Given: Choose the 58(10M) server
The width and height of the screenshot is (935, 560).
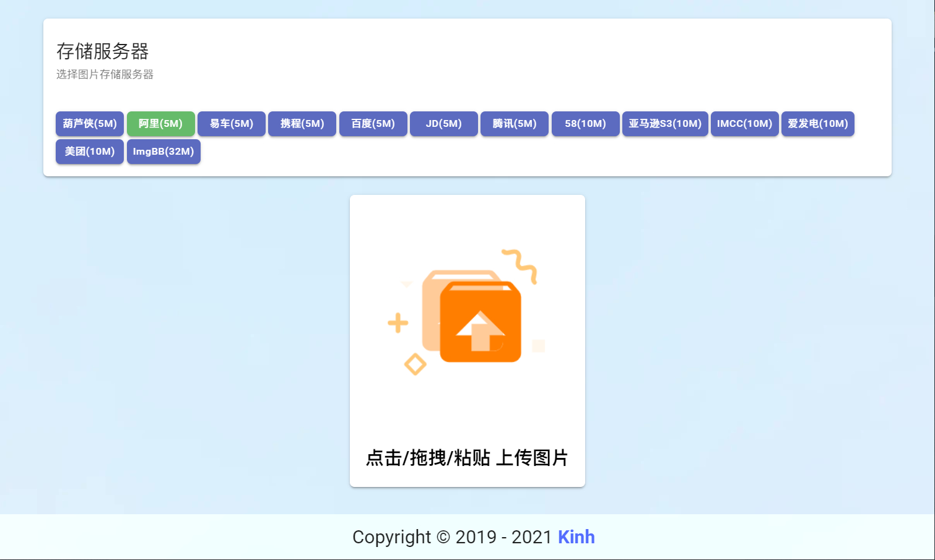Looking at the screenshot, I should pyautogui.click(x=585, y=124).
